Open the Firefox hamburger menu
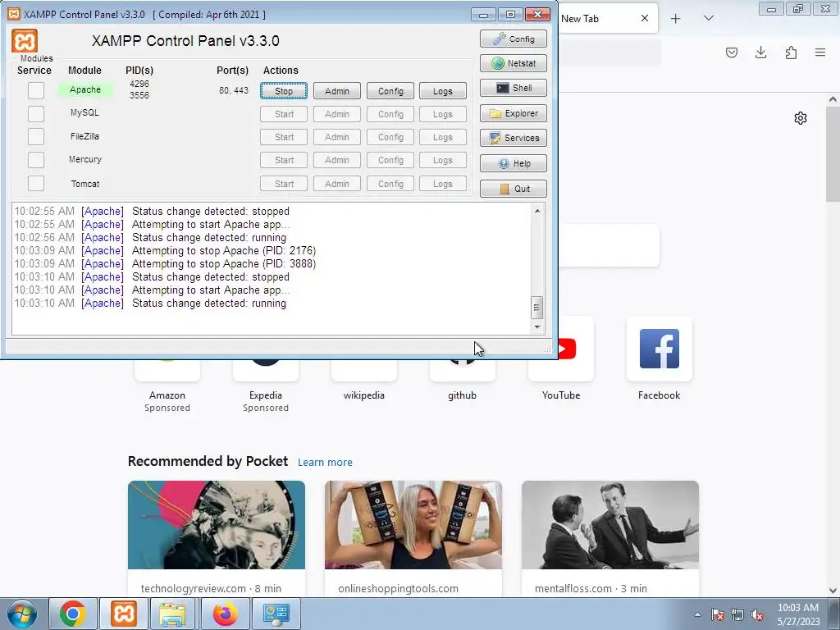 pyautogui.click(x=820, y=52)
